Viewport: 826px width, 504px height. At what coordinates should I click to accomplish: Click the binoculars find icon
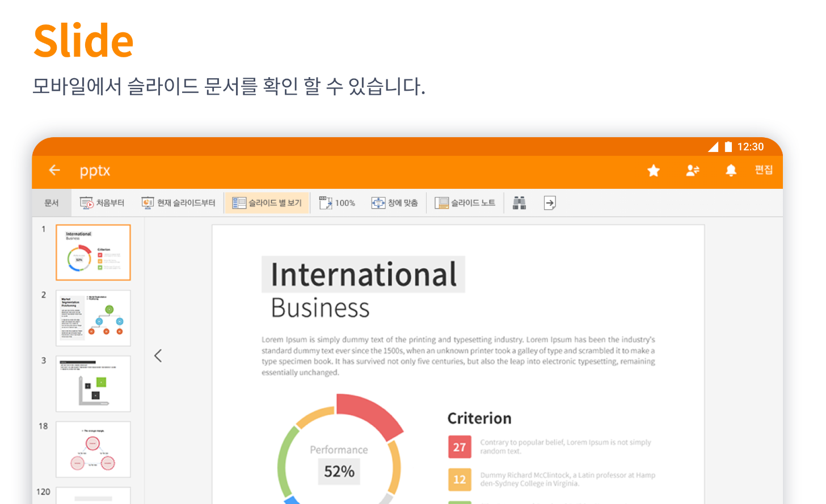[519, 203]
